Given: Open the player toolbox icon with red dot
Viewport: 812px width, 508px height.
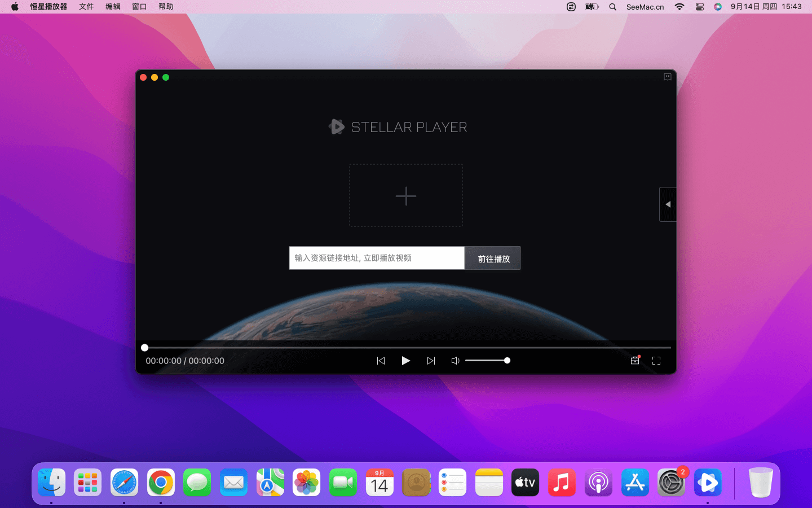Looking at the screenshot, I should [x=635, y=360].
